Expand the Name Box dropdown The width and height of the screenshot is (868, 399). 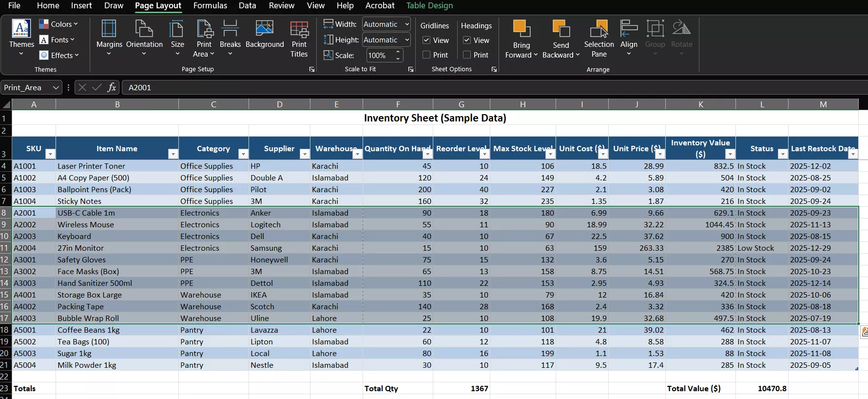(56, 88)
